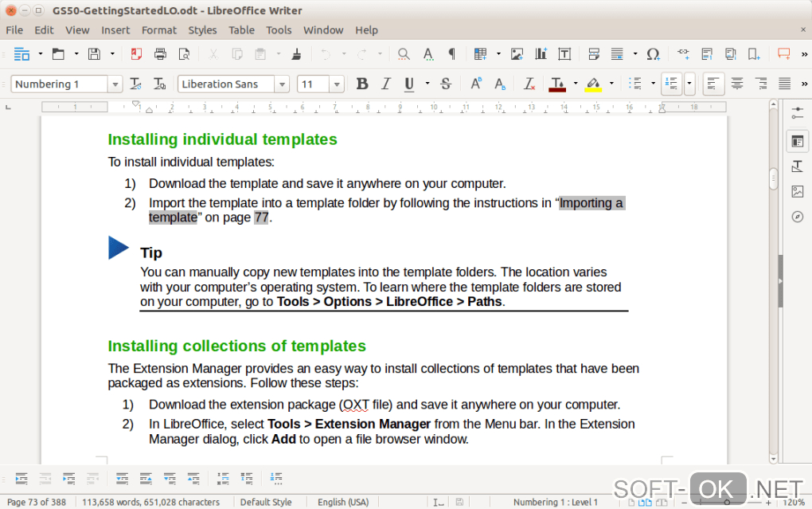Insert a text box
This screenshot has width=812, height=509.
coord(564,54)
